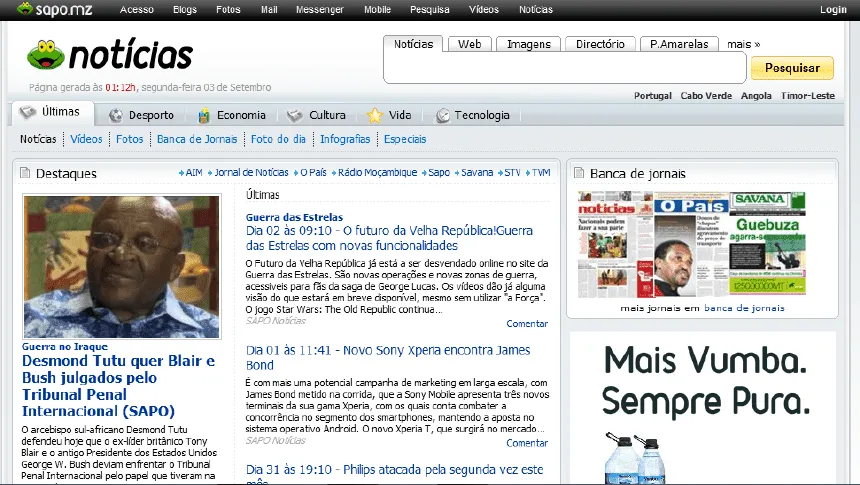Open Messenger in the top bar
Screen dimensions: 860x485
320,9
